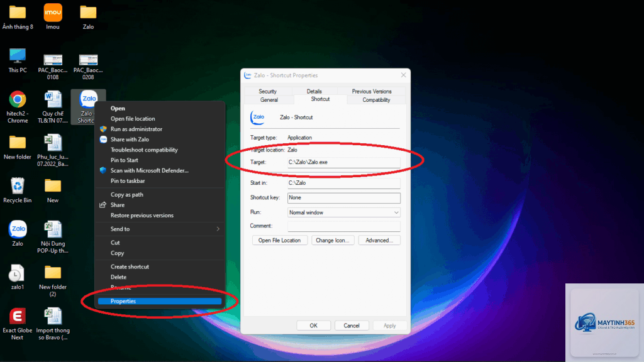
Task: Select the Zalo - Shortcut desktop icon
Action: pyautogui.click(x=88, y=107)
